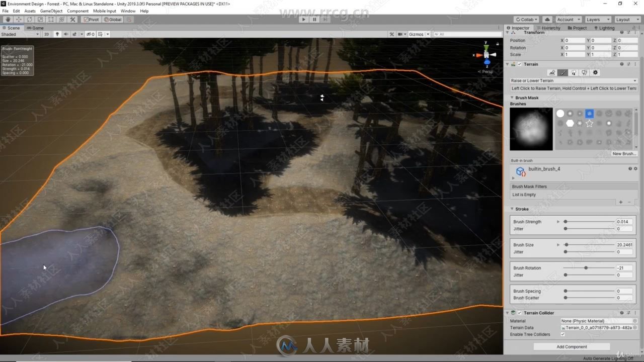This screenshot has height=362, width=644.
Task: Open the Collab dropdown
Action: pyautogui.click(x=527, y=20)
